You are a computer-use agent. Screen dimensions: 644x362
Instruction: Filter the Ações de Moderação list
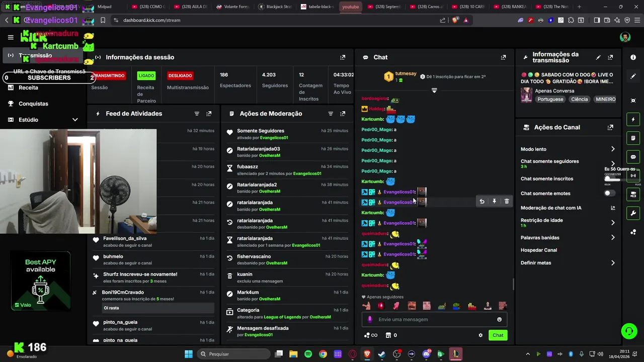[331, 114]
